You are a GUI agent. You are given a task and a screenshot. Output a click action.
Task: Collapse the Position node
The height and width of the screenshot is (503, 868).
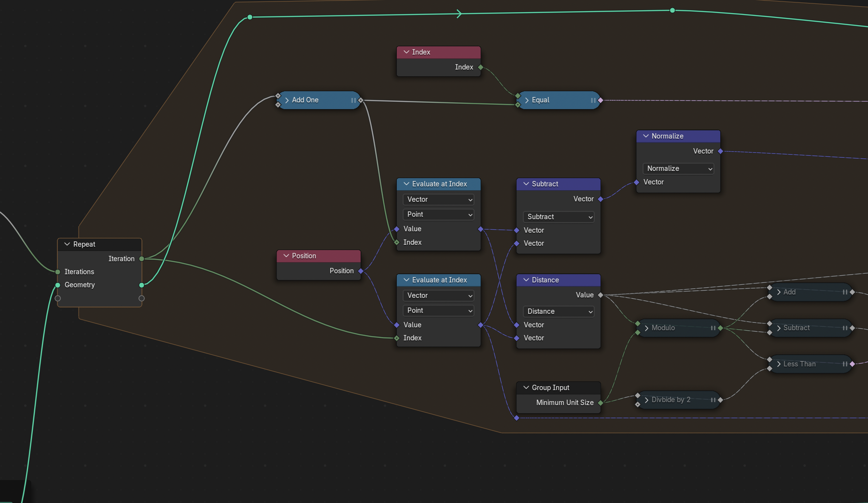(x=286, y=256)
